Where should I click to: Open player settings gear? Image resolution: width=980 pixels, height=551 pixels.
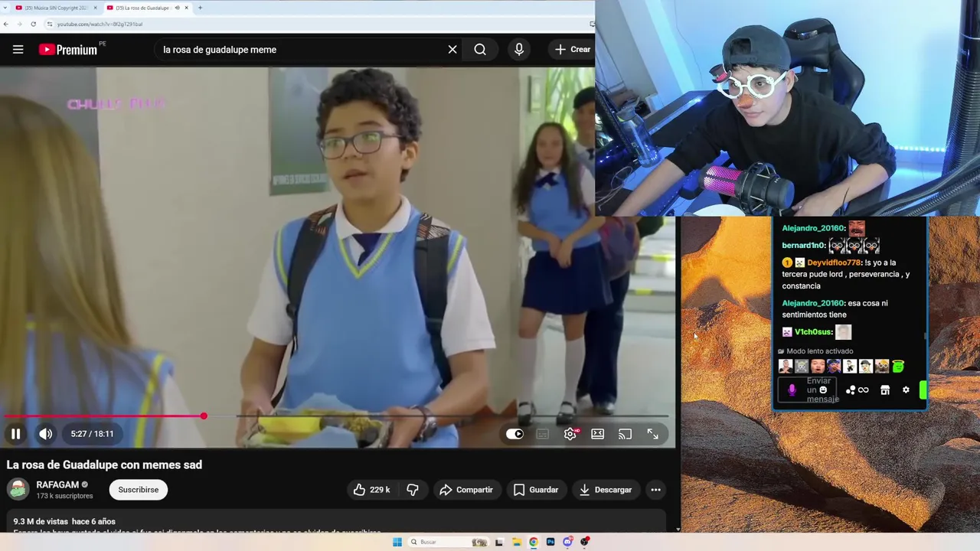pos(570,434)
